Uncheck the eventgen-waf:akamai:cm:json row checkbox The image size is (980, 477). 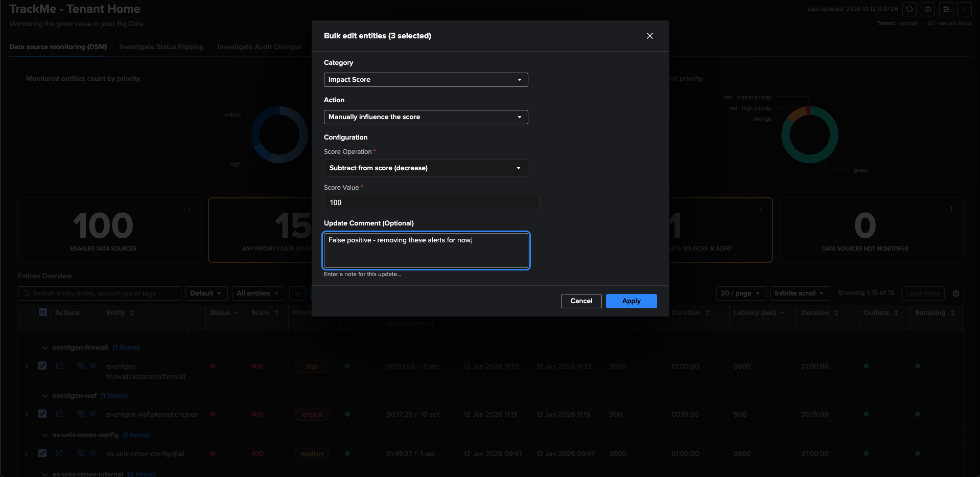[x=42, y=414]
